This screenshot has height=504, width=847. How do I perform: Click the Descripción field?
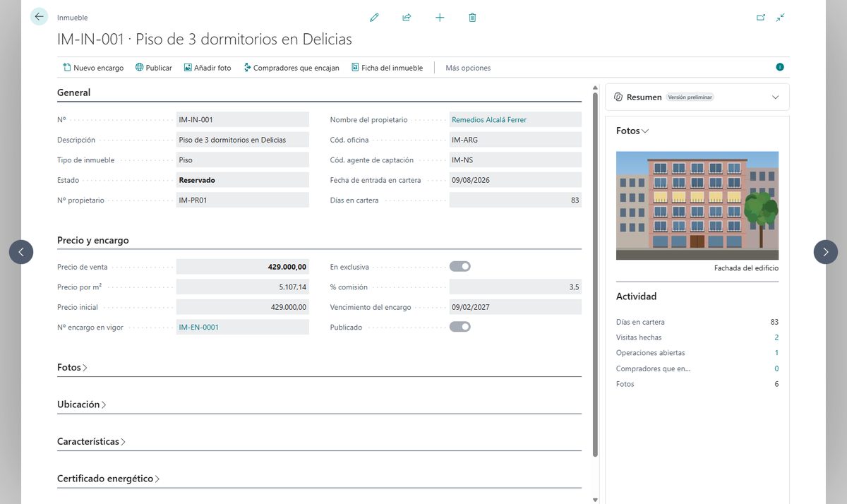click(x=243, y=140)
